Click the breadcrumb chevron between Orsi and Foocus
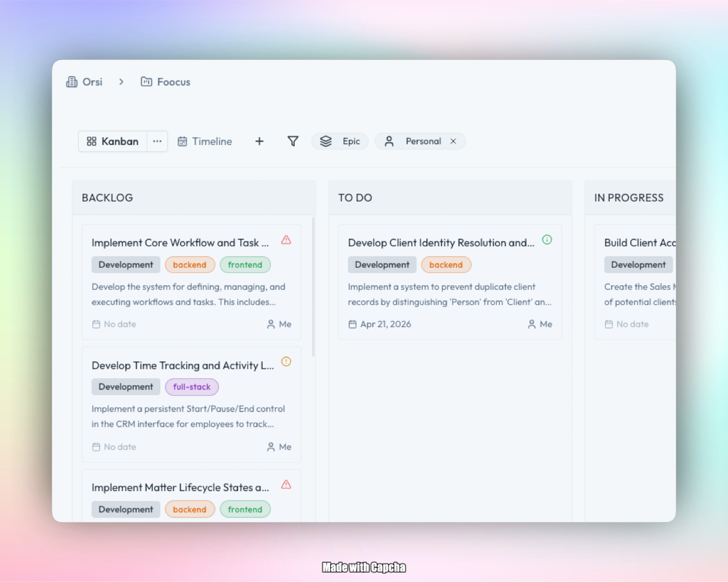This screenshot has height=582, width=728. (x=121, y=81)
